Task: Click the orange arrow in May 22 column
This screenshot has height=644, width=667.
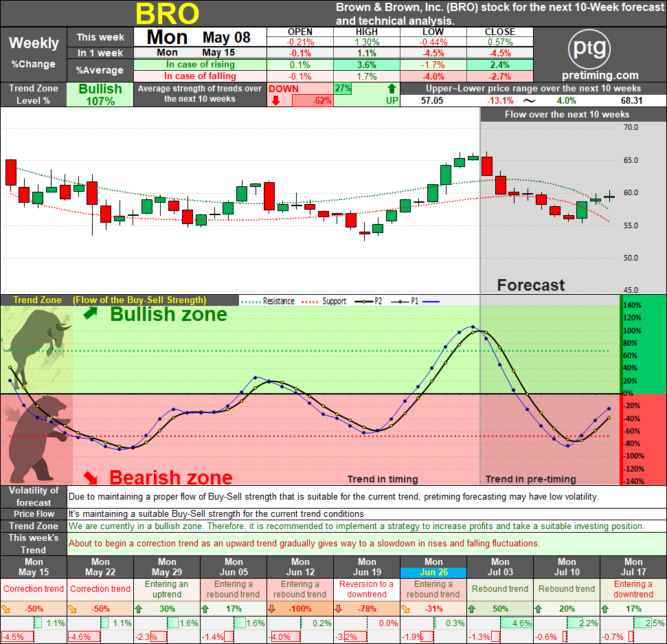Action: click(x=73, y=609)
